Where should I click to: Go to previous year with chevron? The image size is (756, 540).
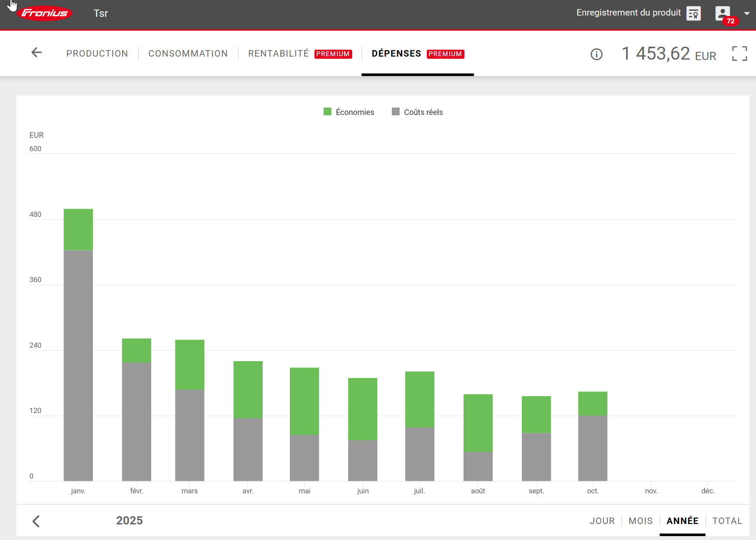[36, 521]
